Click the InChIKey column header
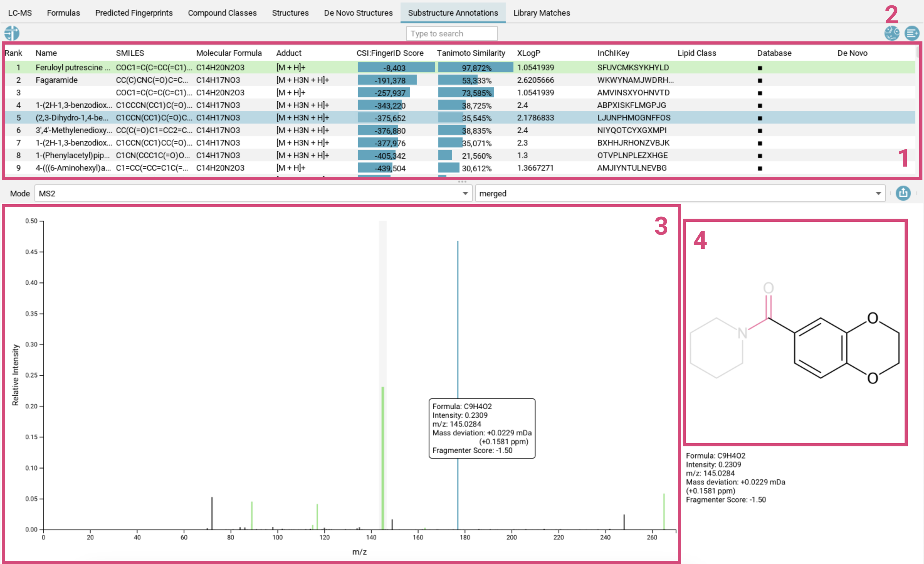Screen dimensions: 924x564 (x=613, y=53)
